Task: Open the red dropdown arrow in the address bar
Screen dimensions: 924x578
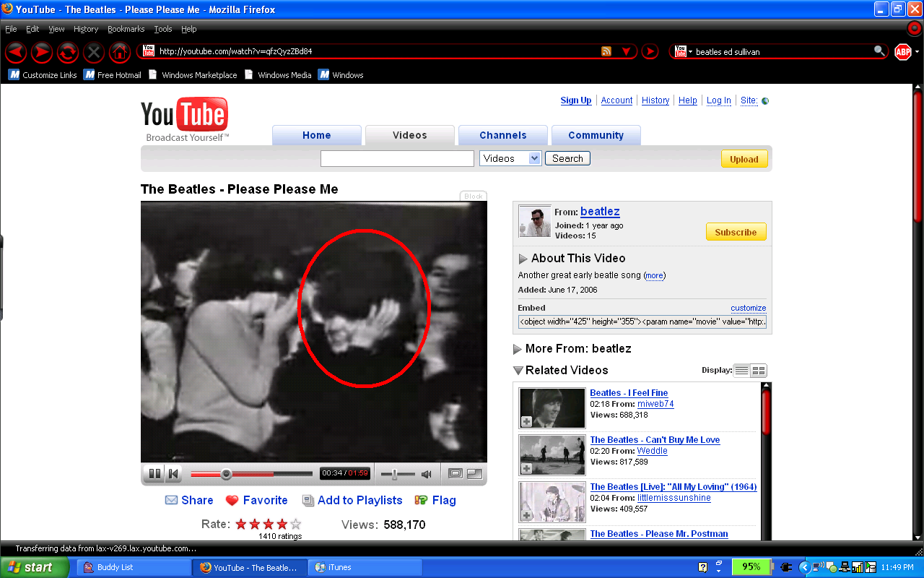Action: point(626,51)
